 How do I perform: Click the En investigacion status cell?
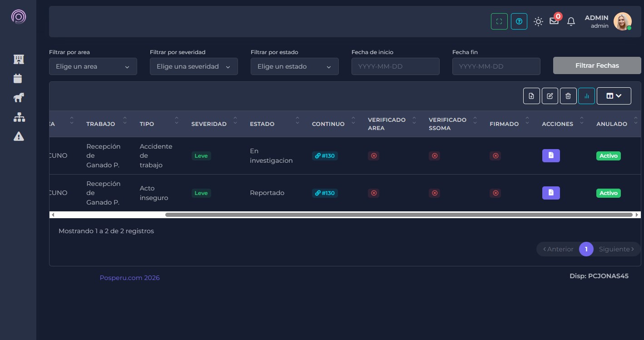point(271,156)
